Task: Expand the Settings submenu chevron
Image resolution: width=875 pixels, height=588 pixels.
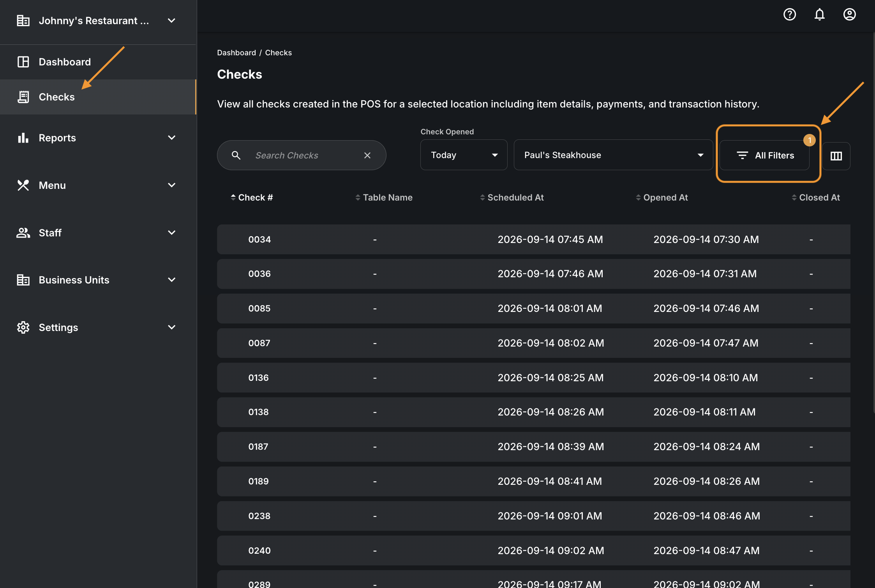Action: tap(171, 327)
